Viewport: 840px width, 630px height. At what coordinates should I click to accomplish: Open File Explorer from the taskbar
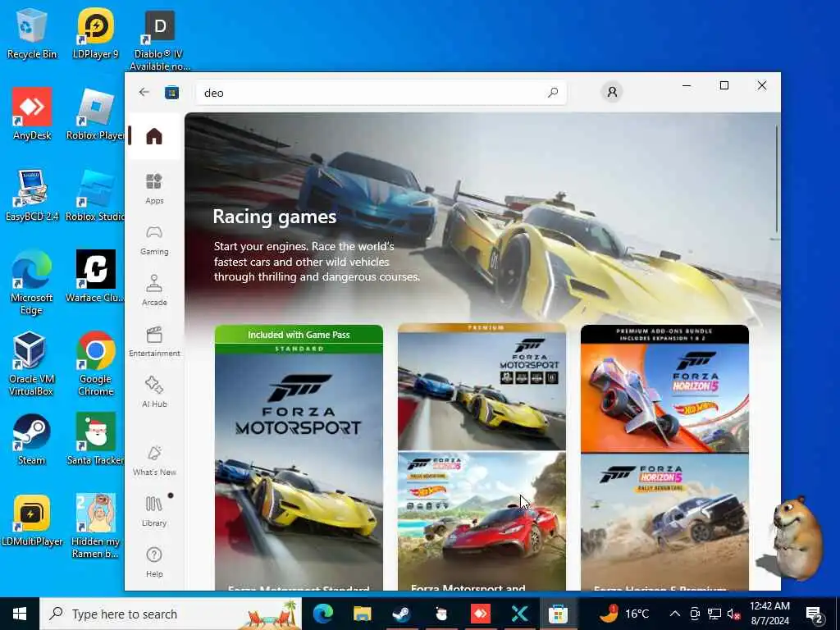[362, 614]
